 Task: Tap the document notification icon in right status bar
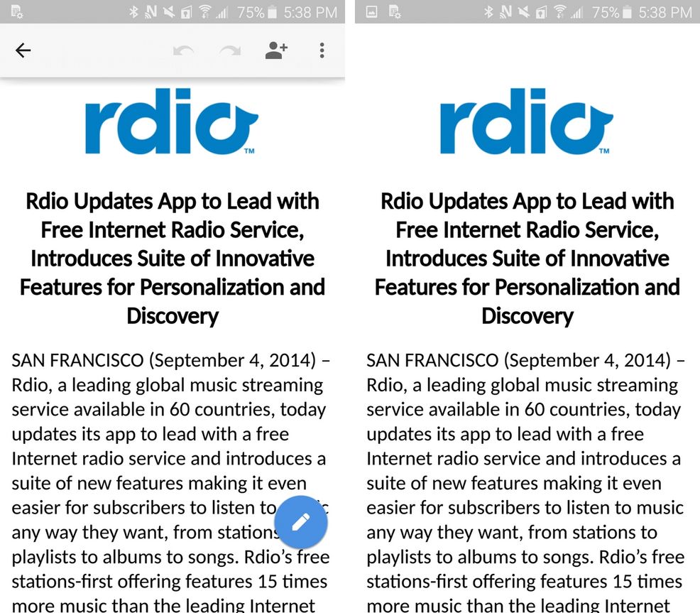point(395,12)
